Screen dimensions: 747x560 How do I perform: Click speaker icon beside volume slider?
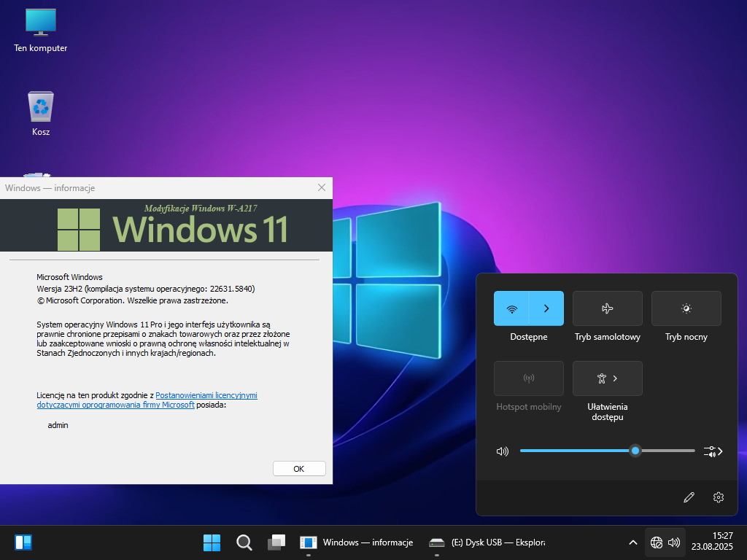pyautogui.click(x=502, y=451)
